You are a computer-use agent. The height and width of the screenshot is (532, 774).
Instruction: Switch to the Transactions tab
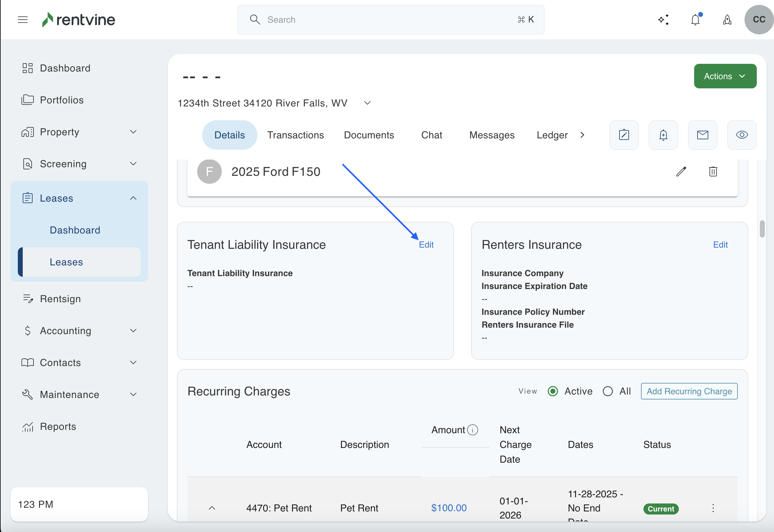pyautogui.click(x=295, y=135)
